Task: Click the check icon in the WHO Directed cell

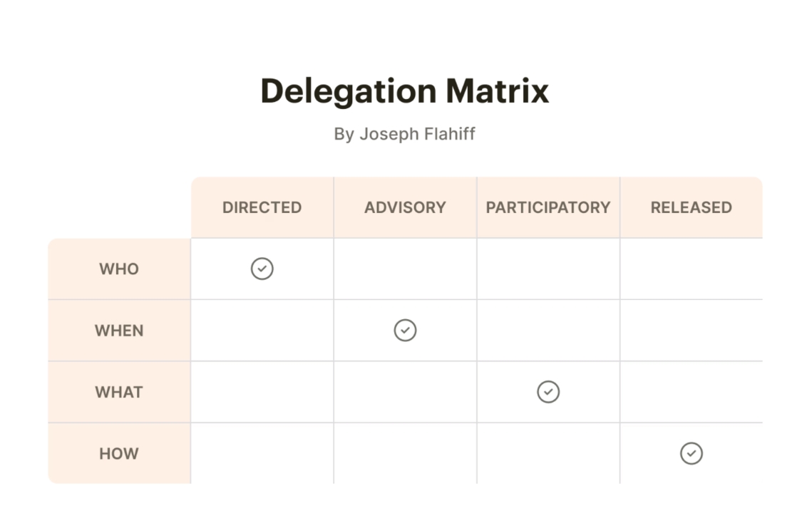Action: [262, 269]
